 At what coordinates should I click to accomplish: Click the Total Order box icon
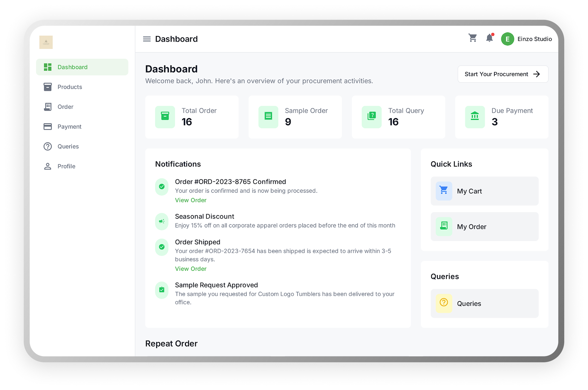165,117
